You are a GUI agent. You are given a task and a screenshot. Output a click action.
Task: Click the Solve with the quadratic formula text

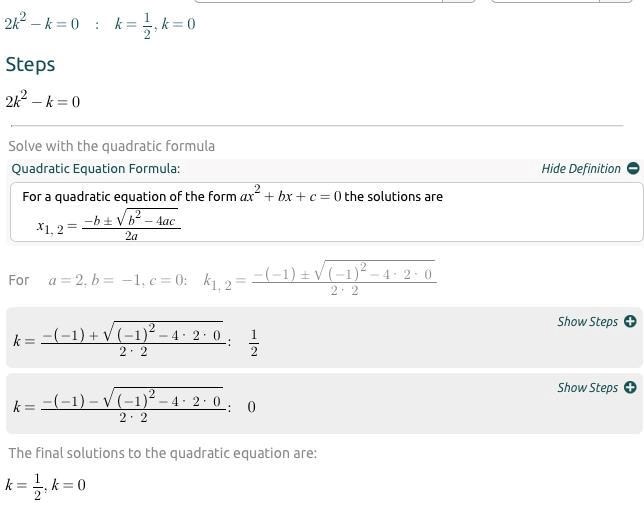111,146
